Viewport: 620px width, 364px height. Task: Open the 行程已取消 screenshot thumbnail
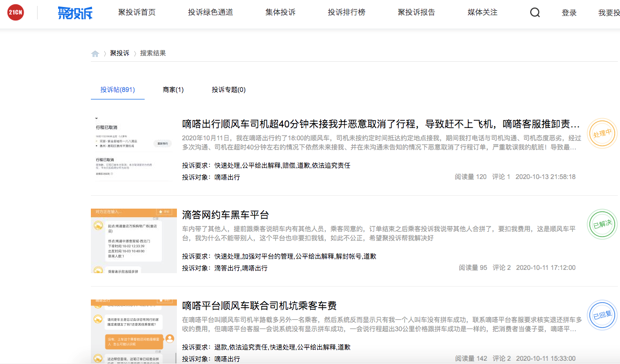[x=134, y=149]
